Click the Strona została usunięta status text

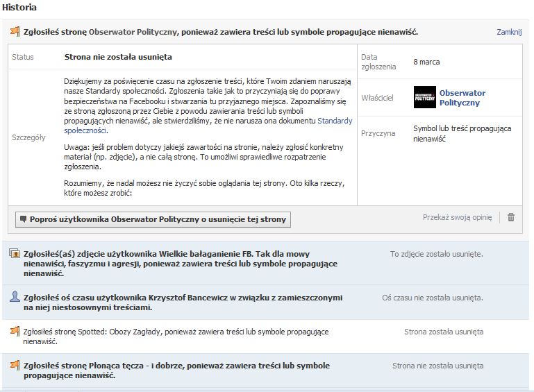[444, 332]
